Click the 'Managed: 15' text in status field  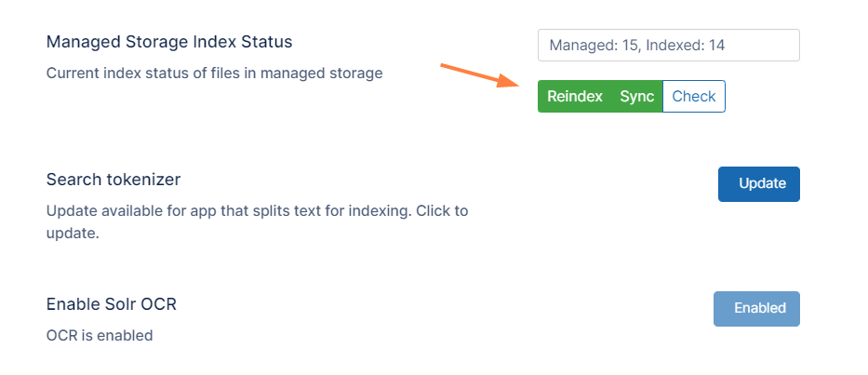(593, 46)
